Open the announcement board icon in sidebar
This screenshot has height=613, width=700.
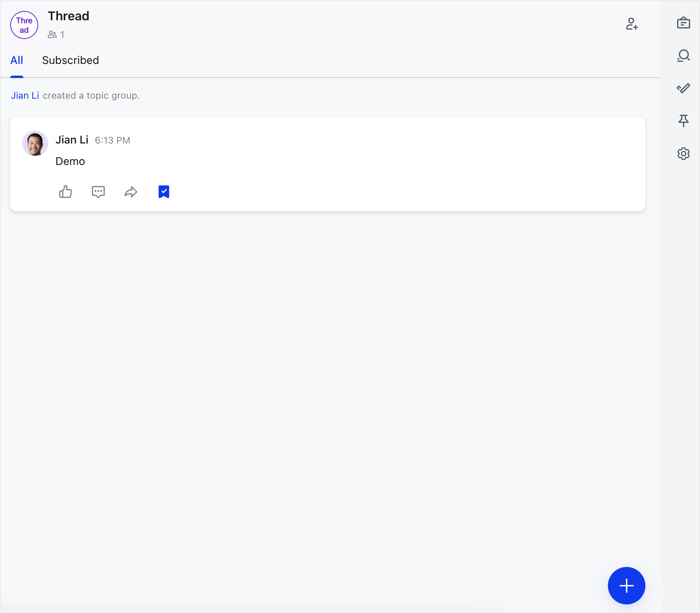click(683, 23)
